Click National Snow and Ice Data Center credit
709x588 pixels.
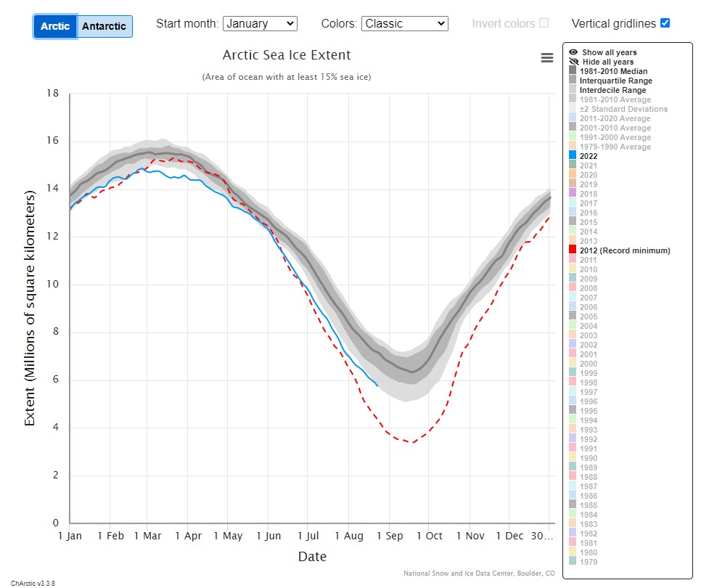[x=479, y=573]
